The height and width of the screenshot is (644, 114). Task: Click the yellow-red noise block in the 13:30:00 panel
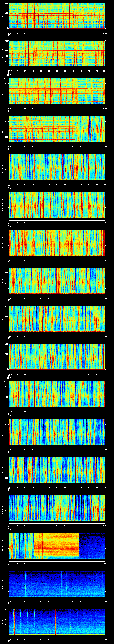pyautogui.click(x=57, y=546)
